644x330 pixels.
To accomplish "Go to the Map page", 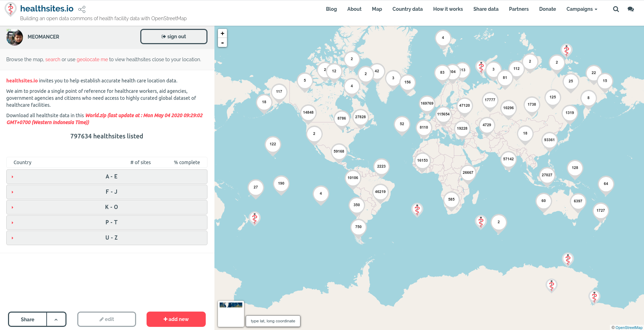I will tap(377, 9).
